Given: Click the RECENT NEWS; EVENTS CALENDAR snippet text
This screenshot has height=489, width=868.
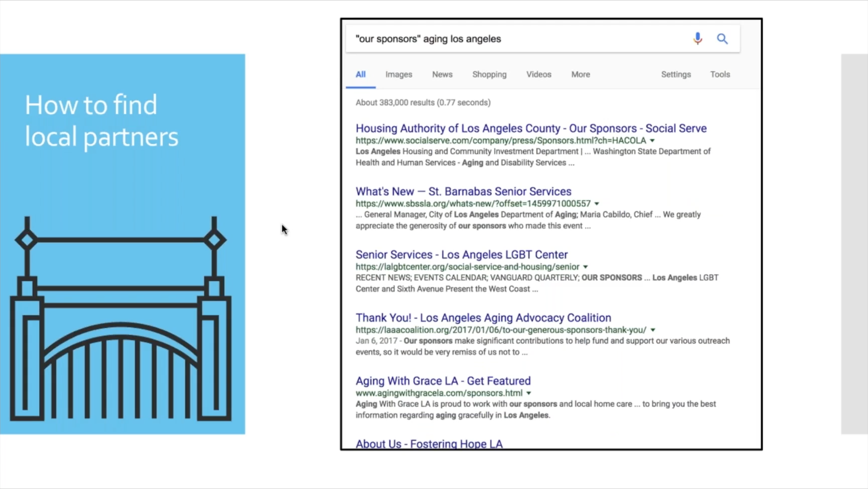Looking at the screenshot, I should (x=537, y=283).
